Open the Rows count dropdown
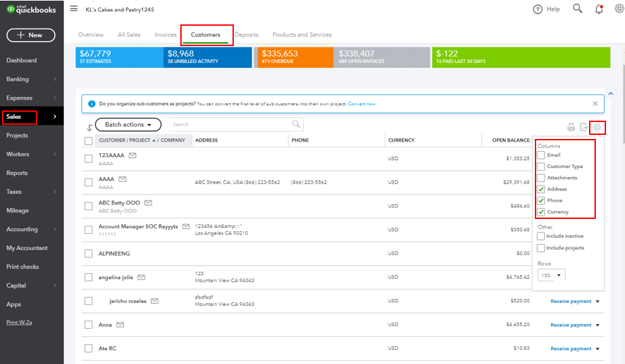Image resolution: width=625 pixels, height=364 pixels. pos(551,275)
